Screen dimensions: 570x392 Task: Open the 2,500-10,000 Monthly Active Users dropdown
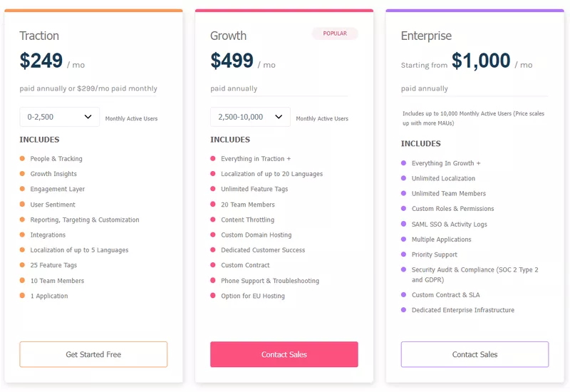pos(250,117)
